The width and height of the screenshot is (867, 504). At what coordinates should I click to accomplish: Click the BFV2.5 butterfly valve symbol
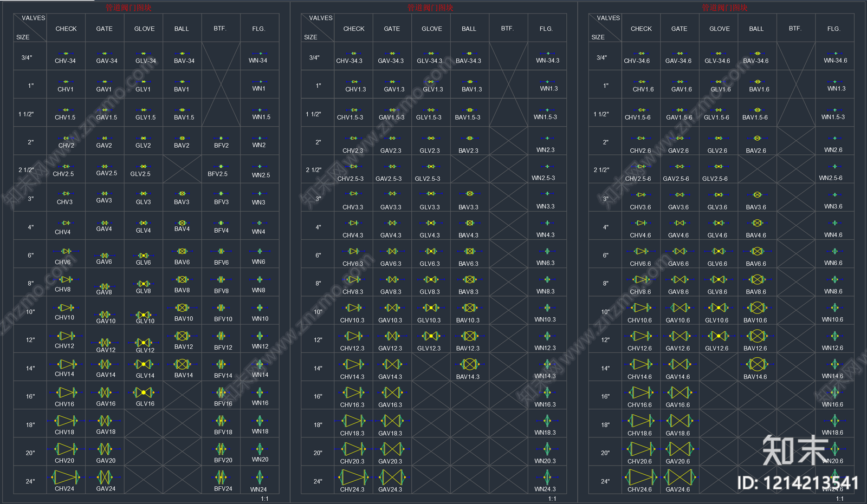pyautogui.click(x=221, y=167)
